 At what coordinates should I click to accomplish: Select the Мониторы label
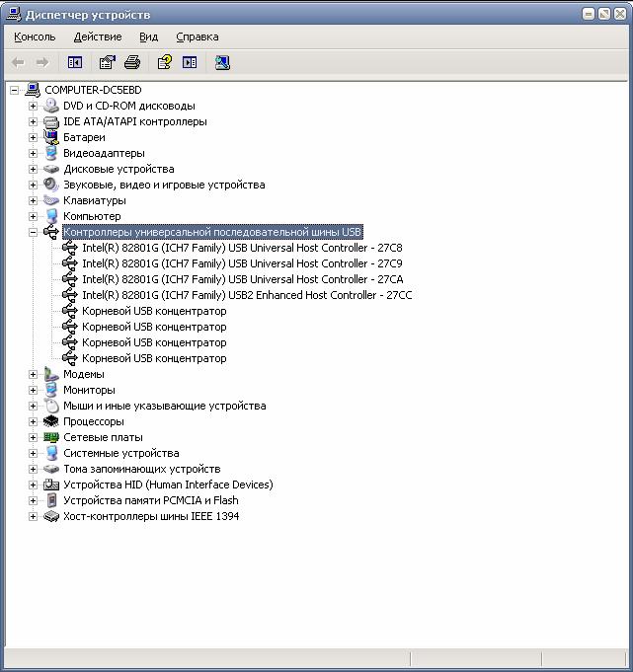(x=89, y=390)
